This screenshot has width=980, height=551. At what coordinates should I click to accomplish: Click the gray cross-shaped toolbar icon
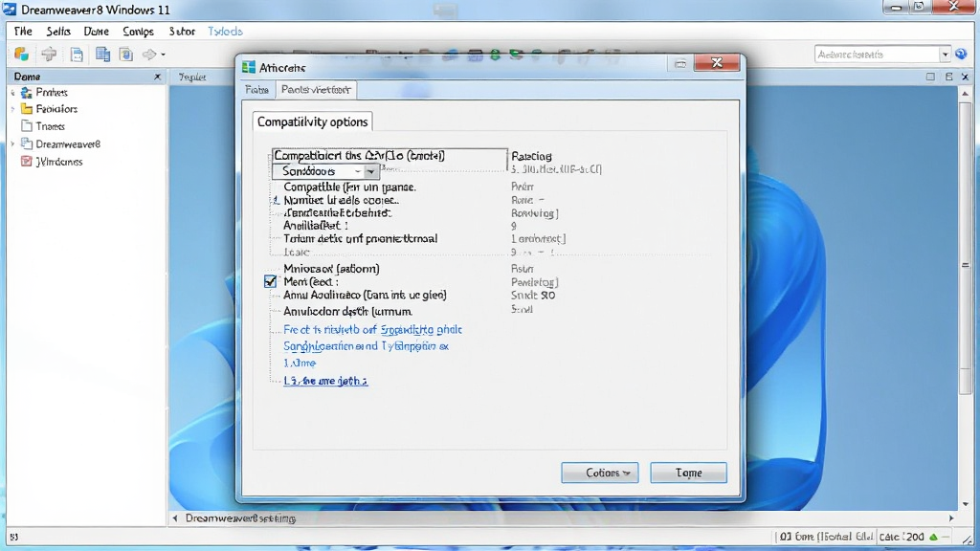click(49, 55)
